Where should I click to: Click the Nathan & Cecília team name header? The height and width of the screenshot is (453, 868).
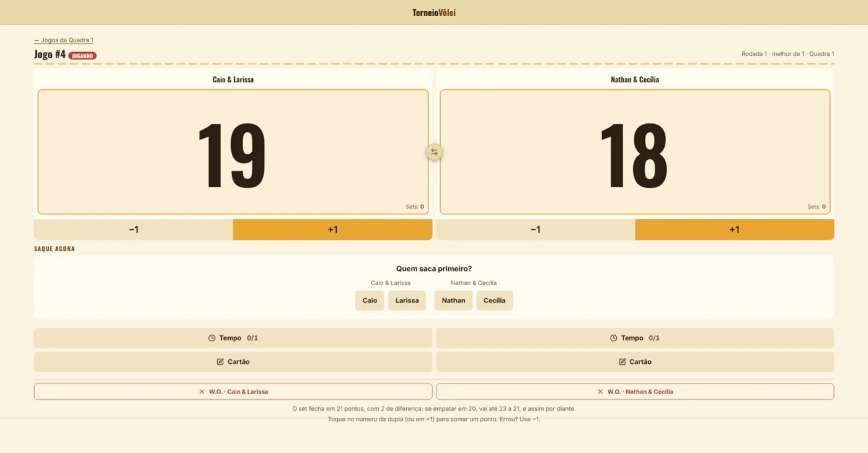(635, 79)
